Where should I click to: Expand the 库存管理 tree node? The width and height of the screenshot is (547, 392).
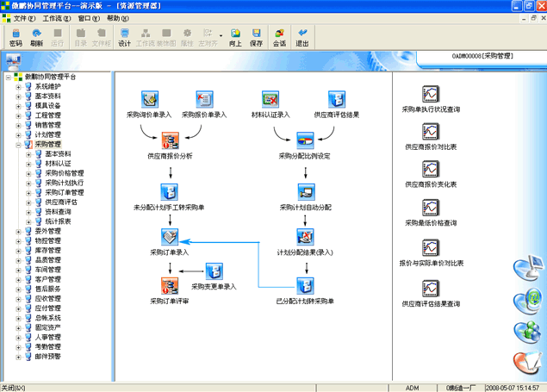pos(17,251)
